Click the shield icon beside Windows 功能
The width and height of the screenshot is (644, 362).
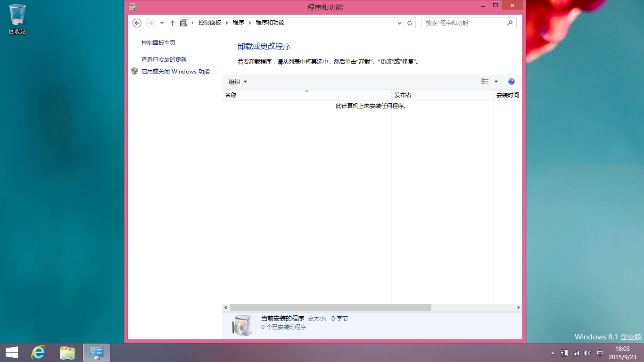(x=134, y=71)
